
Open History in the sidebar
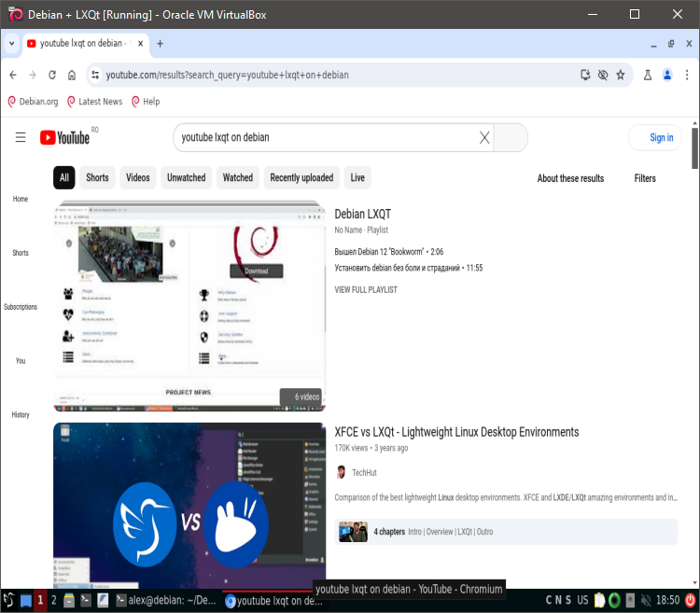pyautogui.click(x=21, y=415)
